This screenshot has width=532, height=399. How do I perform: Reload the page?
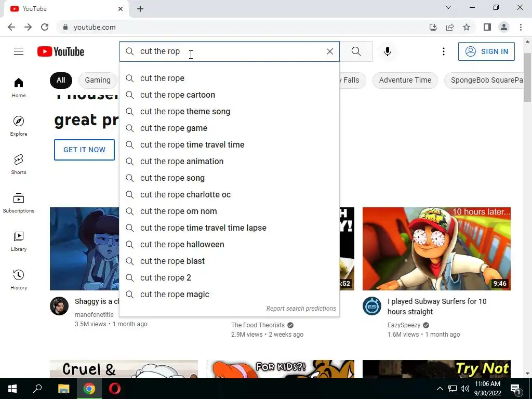[45, 27]
